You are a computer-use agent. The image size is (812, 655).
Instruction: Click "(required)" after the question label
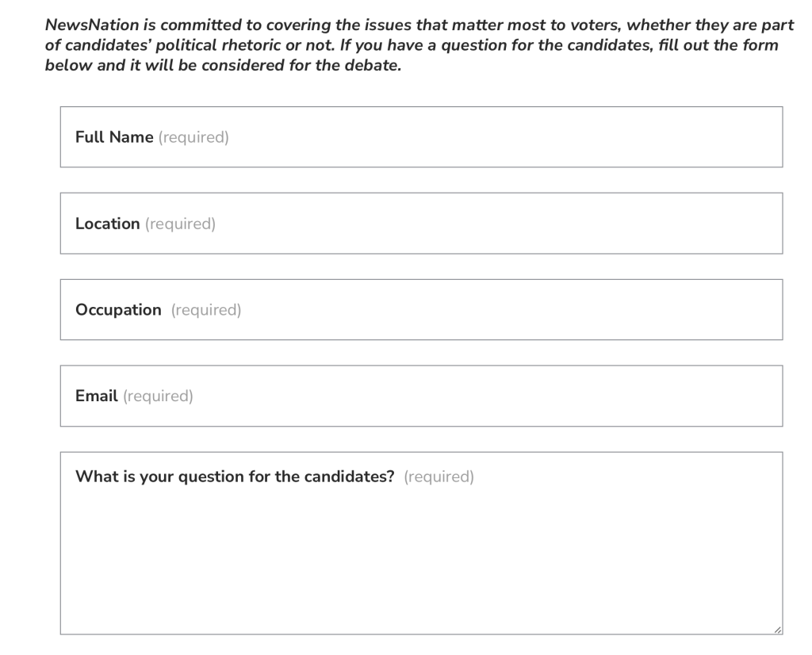point(439,477)
